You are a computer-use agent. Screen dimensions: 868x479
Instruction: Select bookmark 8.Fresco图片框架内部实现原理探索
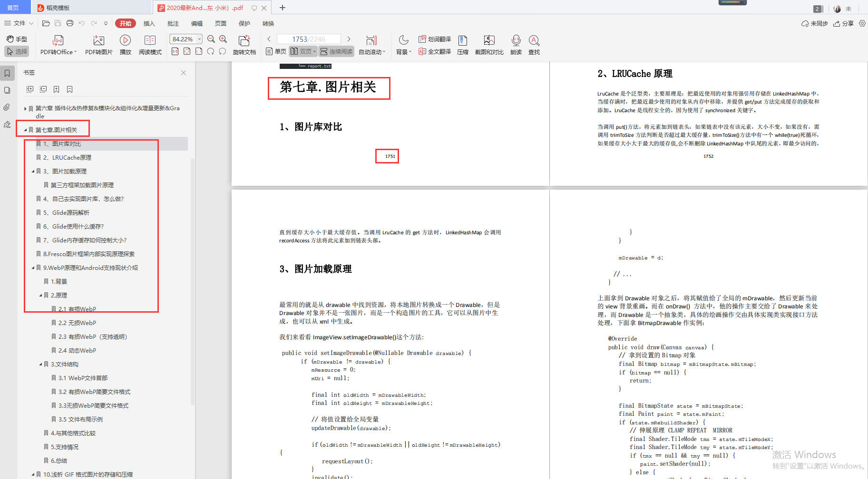[x=89, y=254]
